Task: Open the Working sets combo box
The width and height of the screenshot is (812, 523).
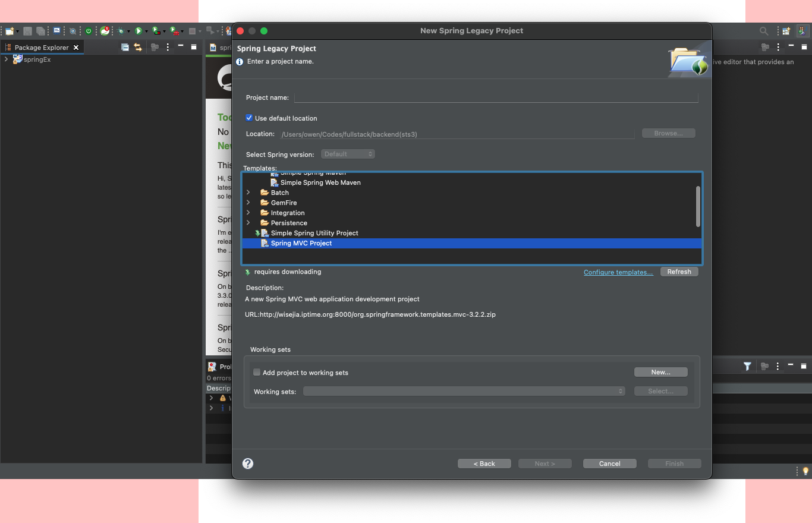Action: (x=464, y=391)
